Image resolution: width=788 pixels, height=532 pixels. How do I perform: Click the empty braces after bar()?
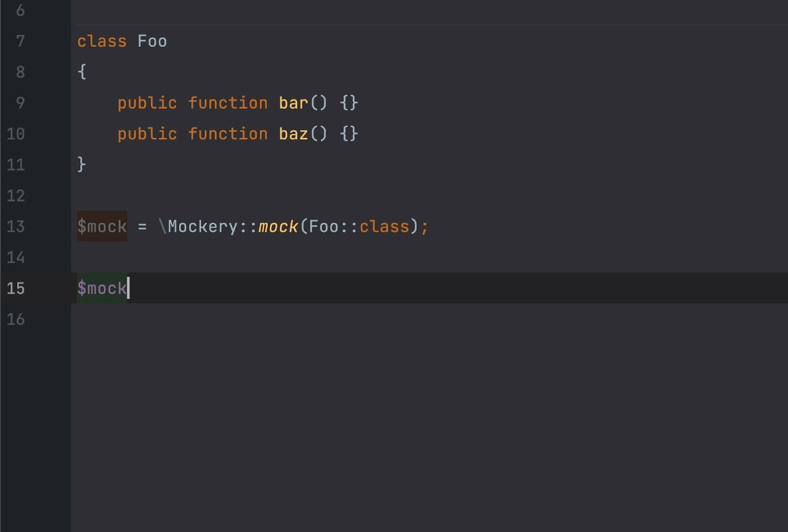click(x=349, y=103)
